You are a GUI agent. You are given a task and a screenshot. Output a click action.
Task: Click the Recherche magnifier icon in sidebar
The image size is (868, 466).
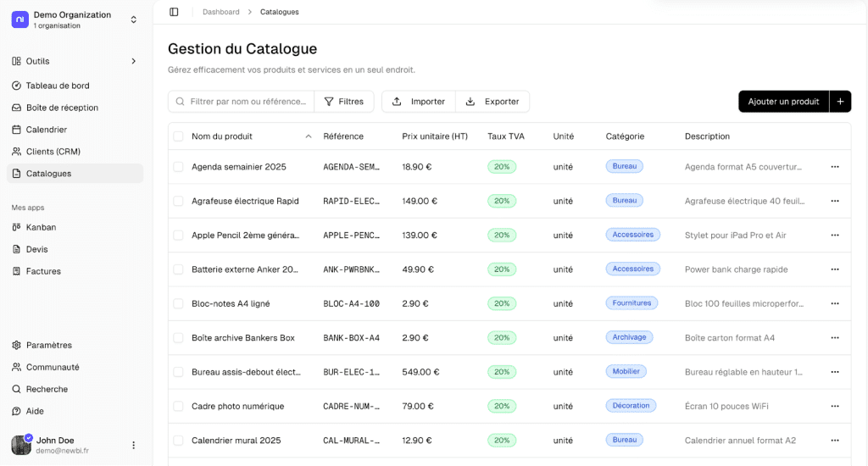(17, 389)
